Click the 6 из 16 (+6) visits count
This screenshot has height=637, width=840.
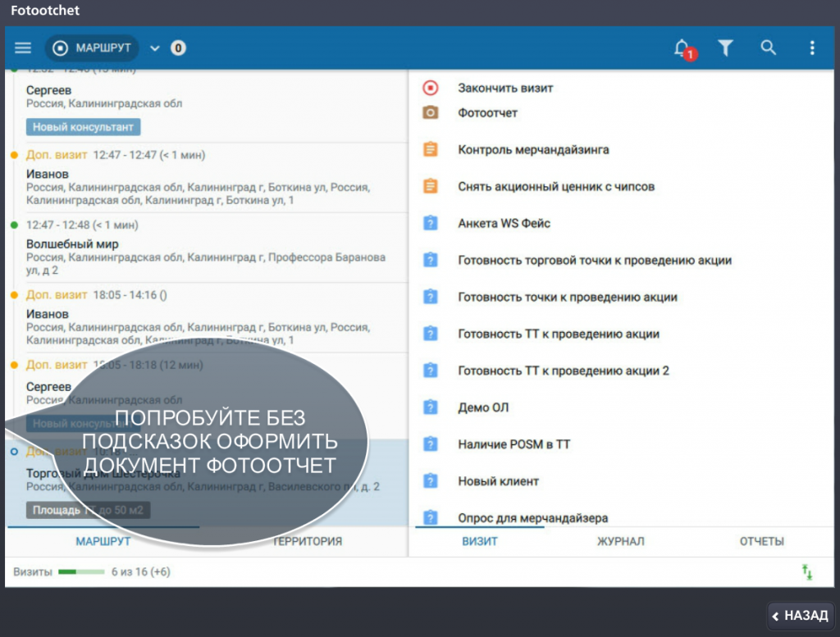click(141, 572)
